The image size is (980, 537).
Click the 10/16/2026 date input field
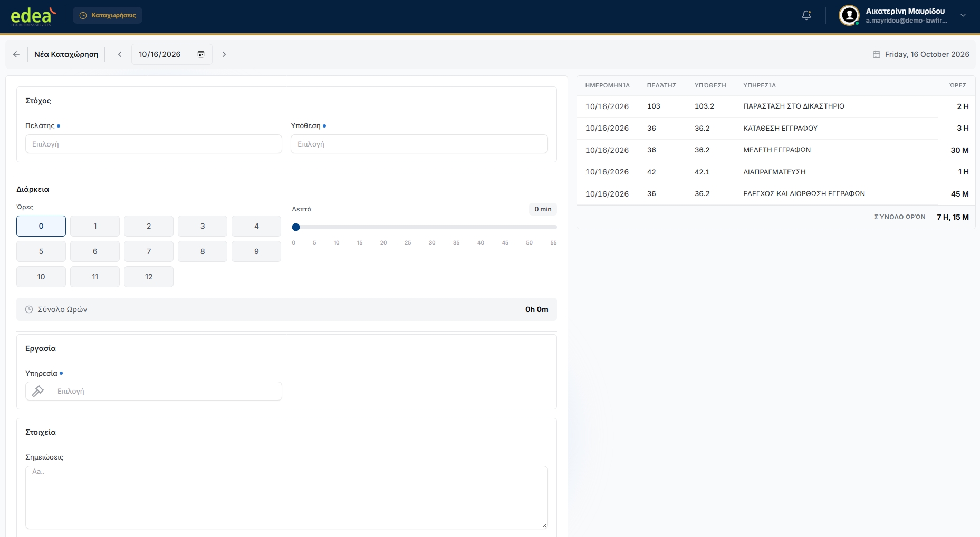171,54
